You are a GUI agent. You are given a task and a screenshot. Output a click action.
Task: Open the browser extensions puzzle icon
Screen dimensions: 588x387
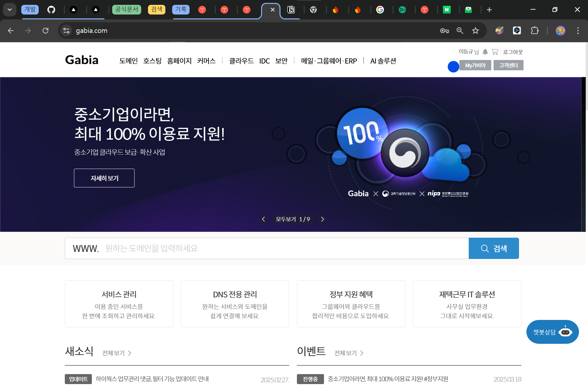click(x=535, y=31)
